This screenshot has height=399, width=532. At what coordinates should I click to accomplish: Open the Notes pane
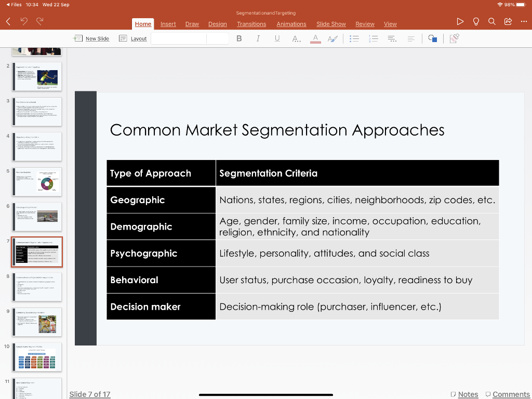(x=464, y=394)
